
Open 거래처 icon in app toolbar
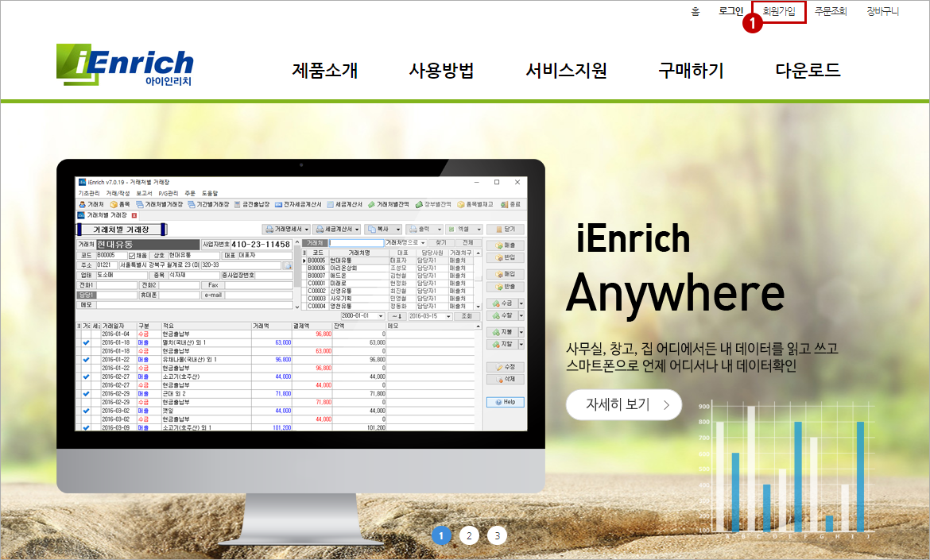pos(91,204)
